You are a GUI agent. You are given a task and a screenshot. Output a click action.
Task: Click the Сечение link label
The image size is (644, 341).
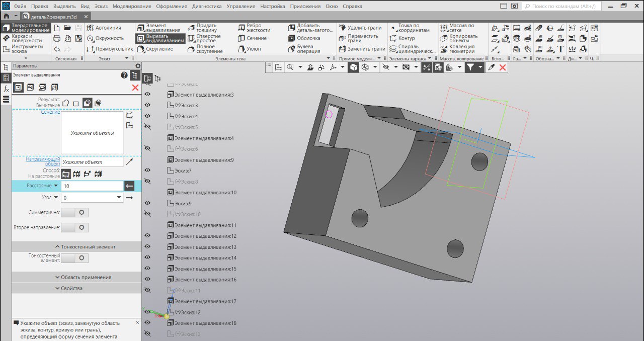50,112
